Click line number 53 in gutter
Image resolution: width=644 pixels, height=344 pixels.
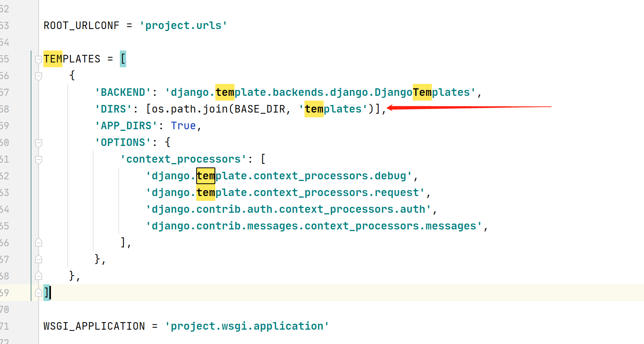point(4,25)
